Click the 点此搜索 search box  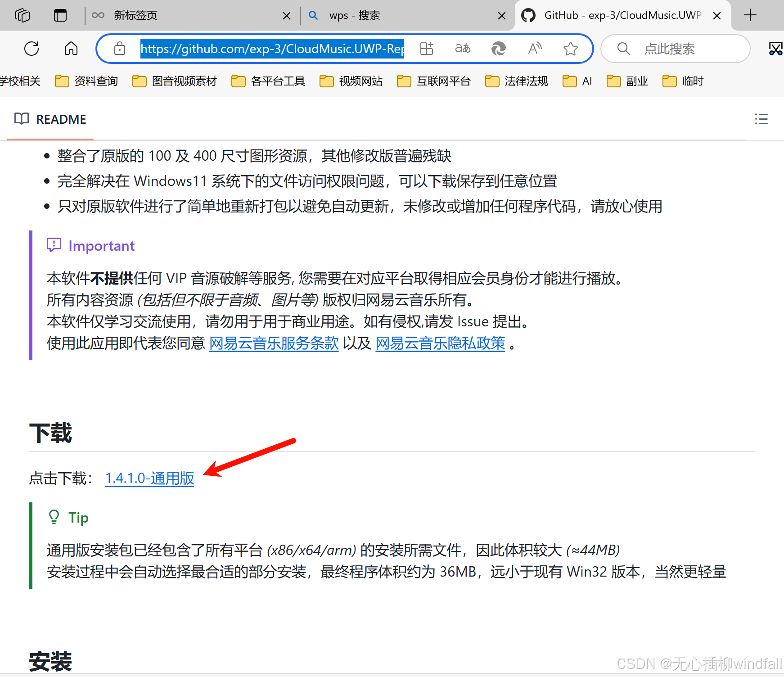tap(676, 49)
